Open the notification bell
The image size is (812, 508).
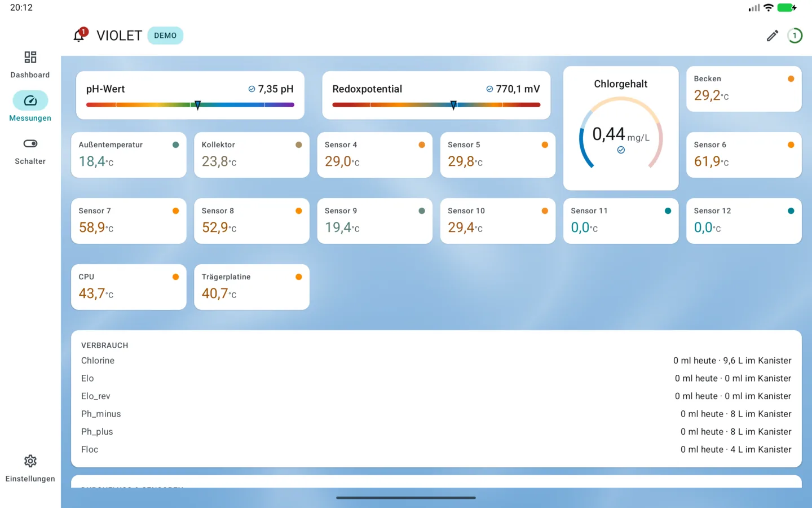[x=80, y=36]
